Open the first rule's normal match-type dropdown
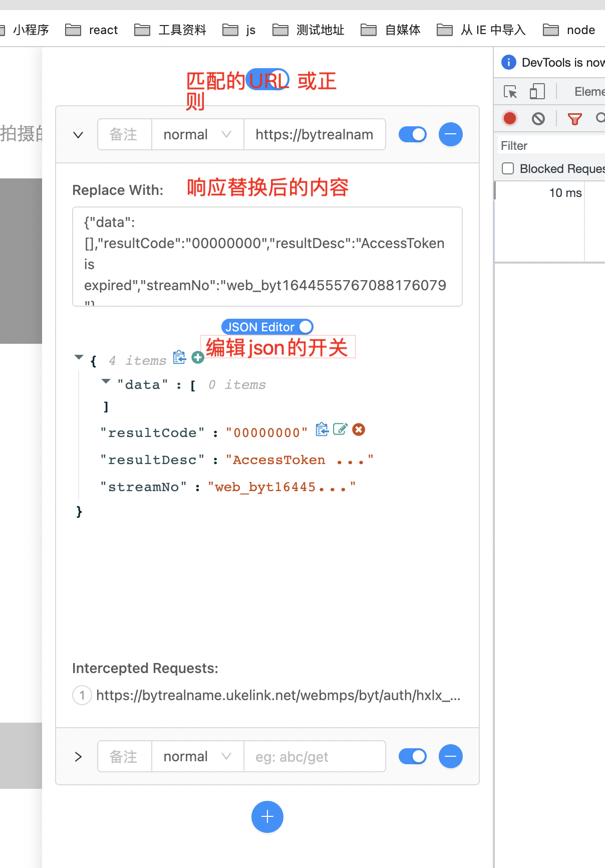 pyautogui.click(x=197, y=134)
